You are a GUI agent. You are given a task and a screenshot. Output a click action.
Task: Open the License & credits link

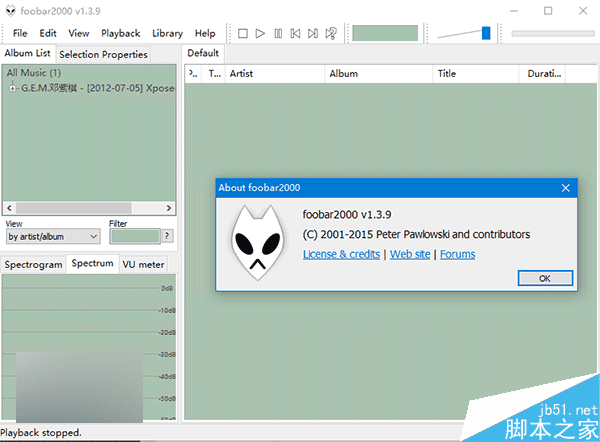click(341, 254)
